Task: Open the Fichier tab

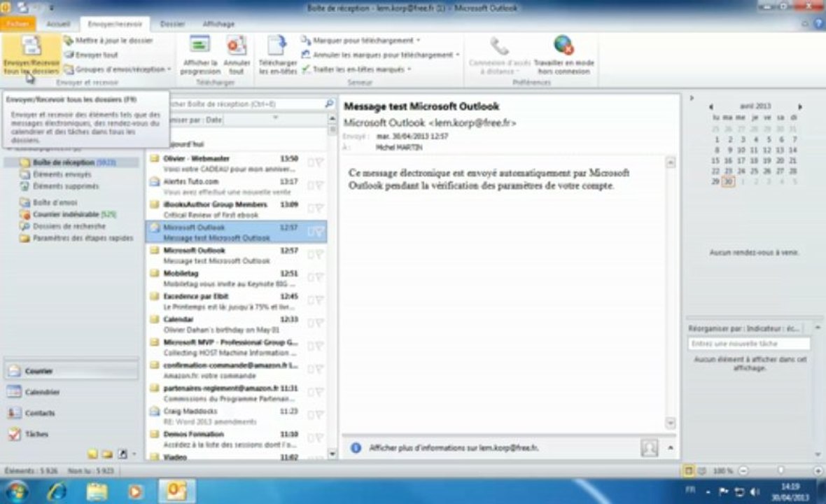Action: [18, 24]
